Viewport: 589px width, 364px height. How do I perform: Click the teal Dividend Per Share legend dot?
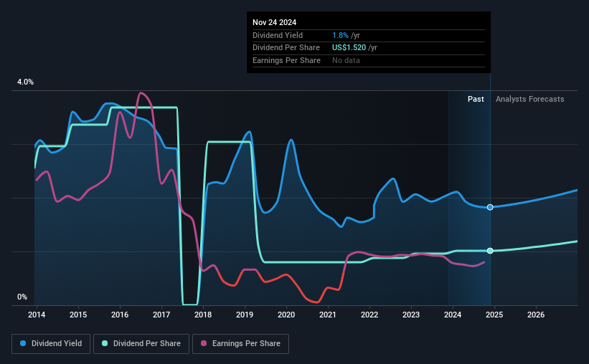coord(105,343)
